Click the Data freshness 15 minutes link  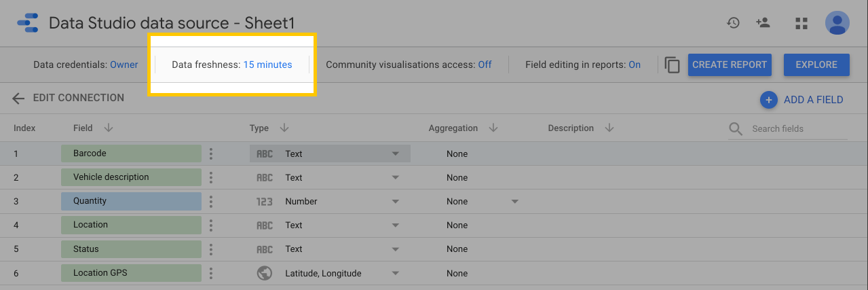[267, 65]
